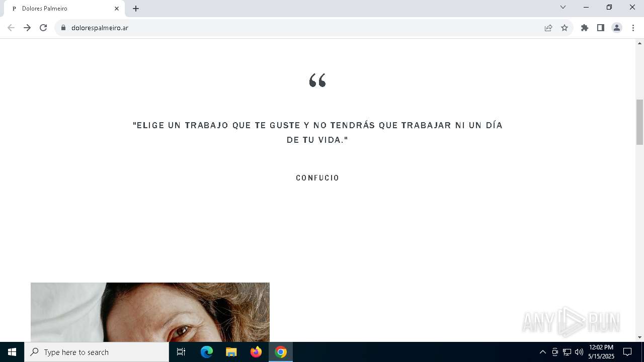Image resolution: width=644 pixels, height=362 pixels.
Task: Open clock and date 12:02 PM
Action: (x=601, y=352)
